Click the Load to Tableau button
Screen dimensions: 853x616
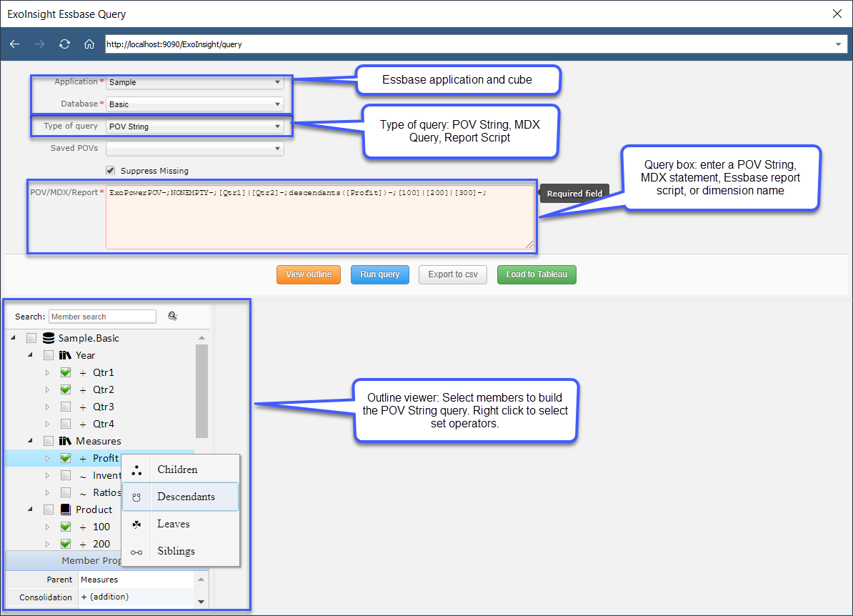click(x=537, y=274)
